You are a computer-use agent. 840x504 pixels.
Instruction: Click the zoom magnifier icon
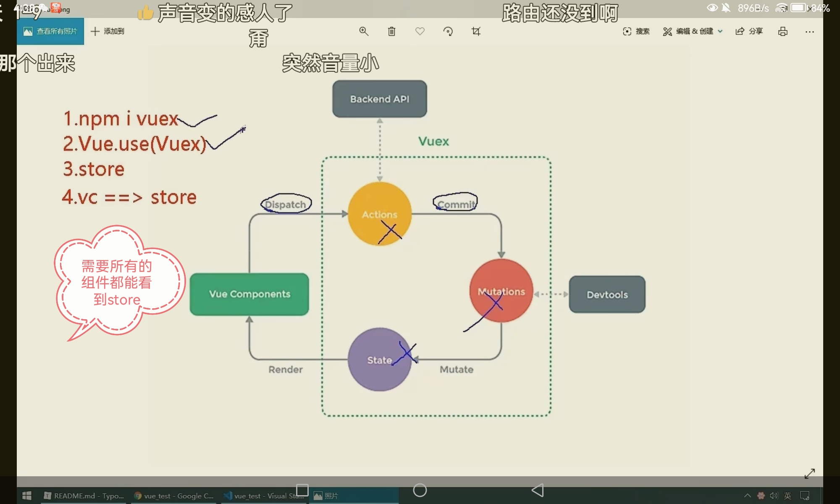(364, 31)
